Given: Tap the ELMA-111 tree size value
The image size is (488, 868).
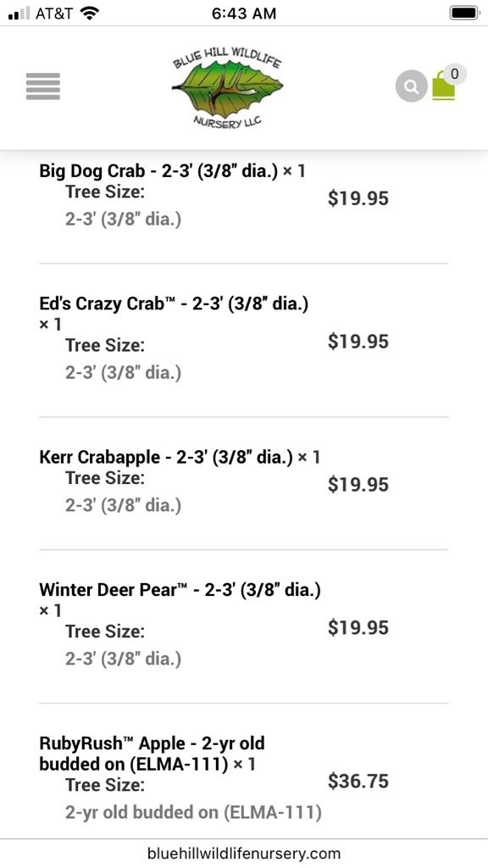Looking at the screenshot, I should (193, 812).
